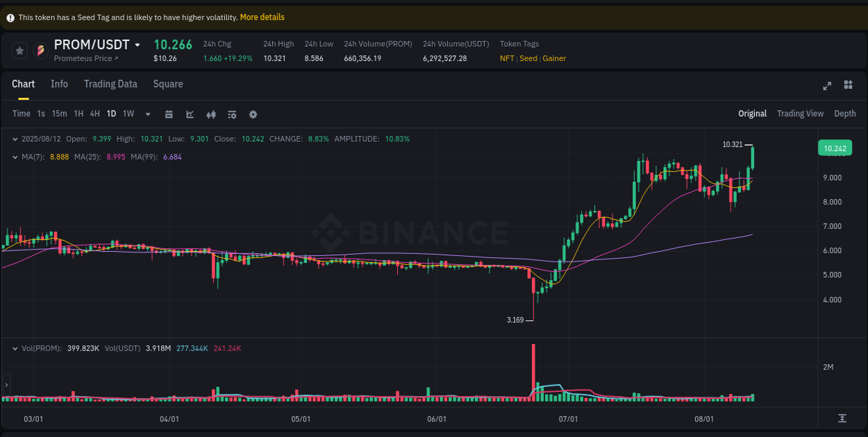
Task: Click the widget layout icon near fullscreen
Action: point(848,85)
